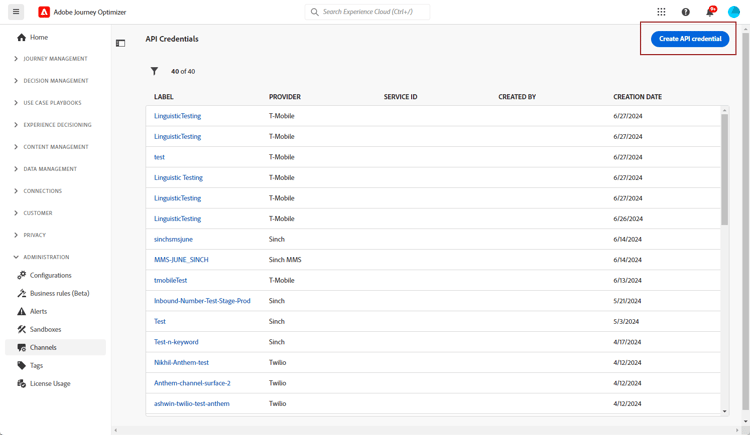Click the table scroll down arrow
The image size is (750, 435).
coord(724,411)
